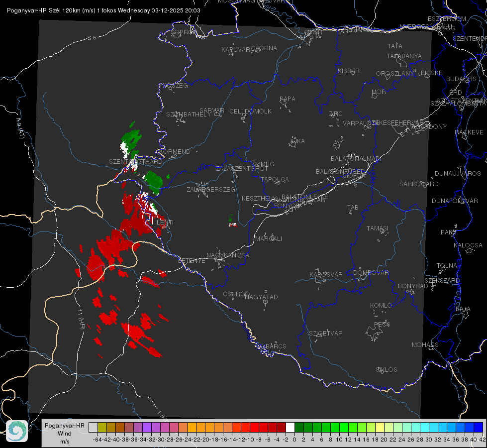Select the KAPOSVAR city label
Image resolution: width=487 pixels, height=448 pixels.
tap(326, 274)
